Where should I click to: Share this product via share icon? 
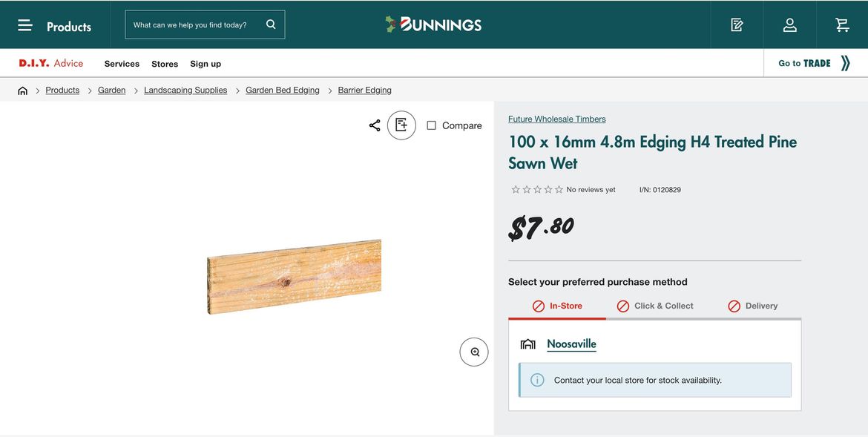[x=375, y=125]
